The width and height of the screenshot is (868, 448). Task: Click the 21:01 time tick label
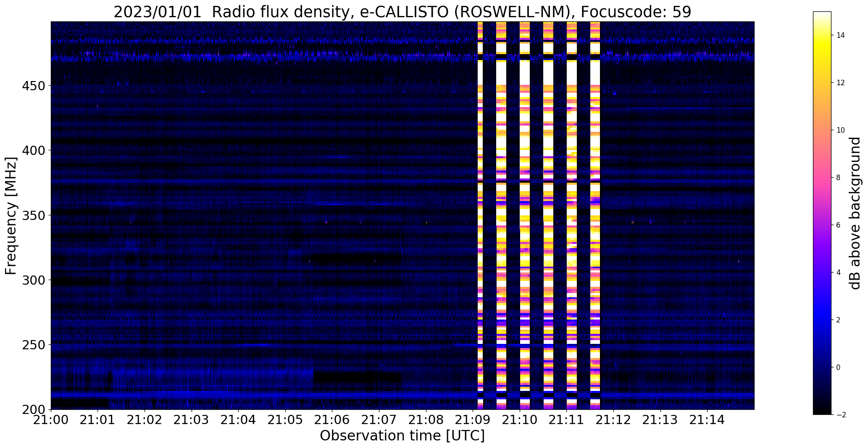98,420
